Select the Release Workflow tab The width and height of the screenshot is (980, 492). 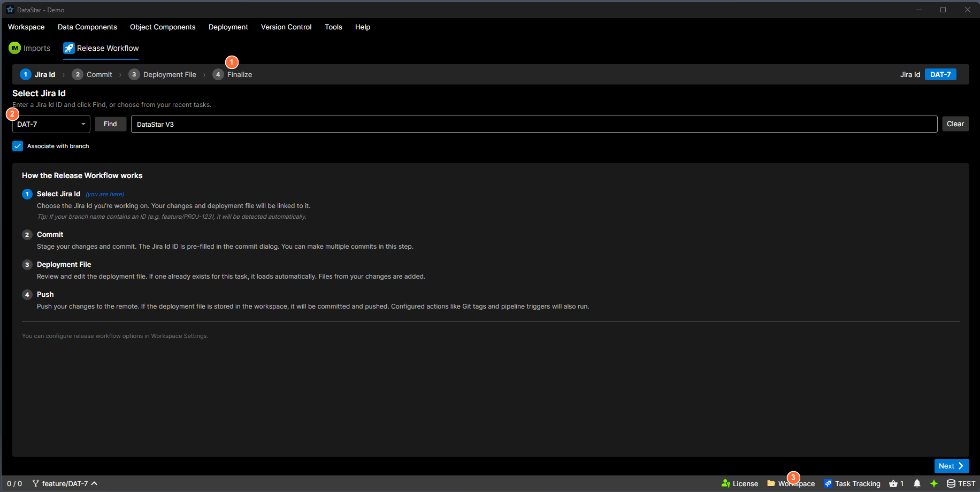101,48
